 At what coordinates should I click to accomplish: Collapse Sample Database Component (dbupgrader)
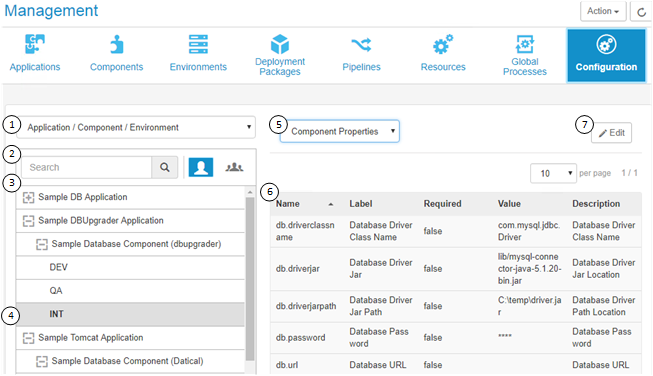(42, 244)
